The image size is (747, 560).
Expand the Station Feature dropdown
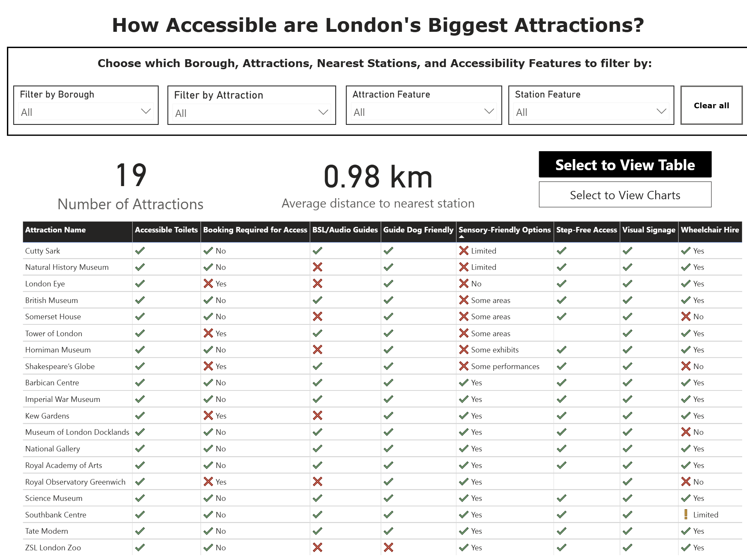(x=591, y=112)
